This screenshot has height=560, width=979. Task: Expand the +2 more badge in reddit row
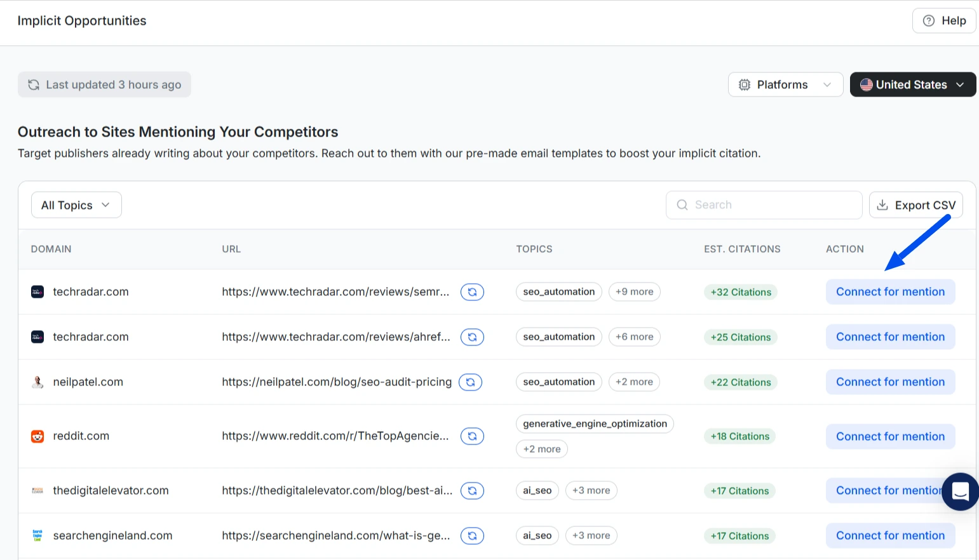(x=542, y=449)
